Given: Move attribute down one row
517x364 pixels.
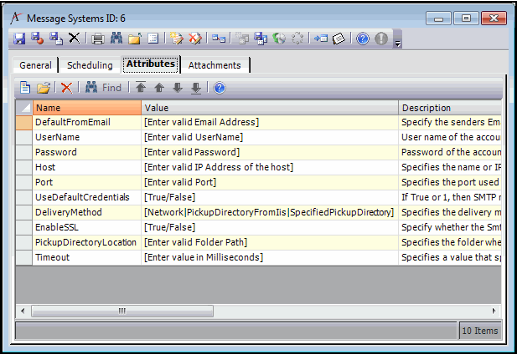Looking at the screenshot, I should pyautogui.click(x=178, y=88).
